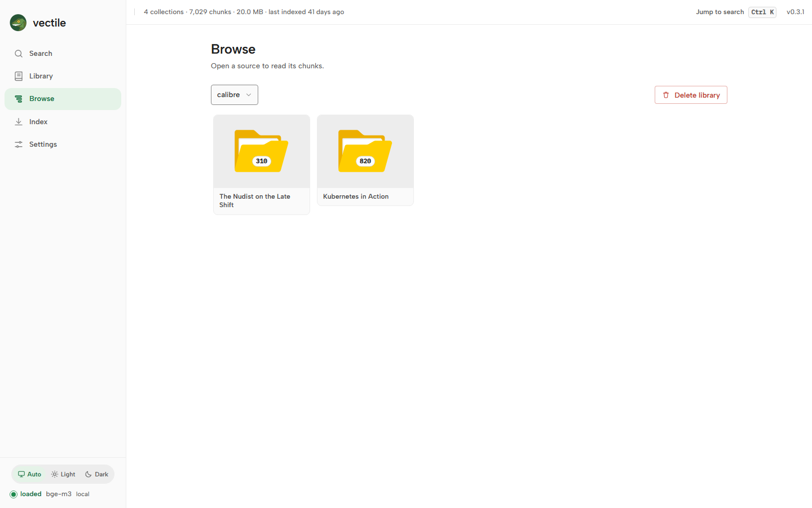
Task: Click the Open a source to read its chunks text
Action: pyautogui.click(x=267, y=66)
